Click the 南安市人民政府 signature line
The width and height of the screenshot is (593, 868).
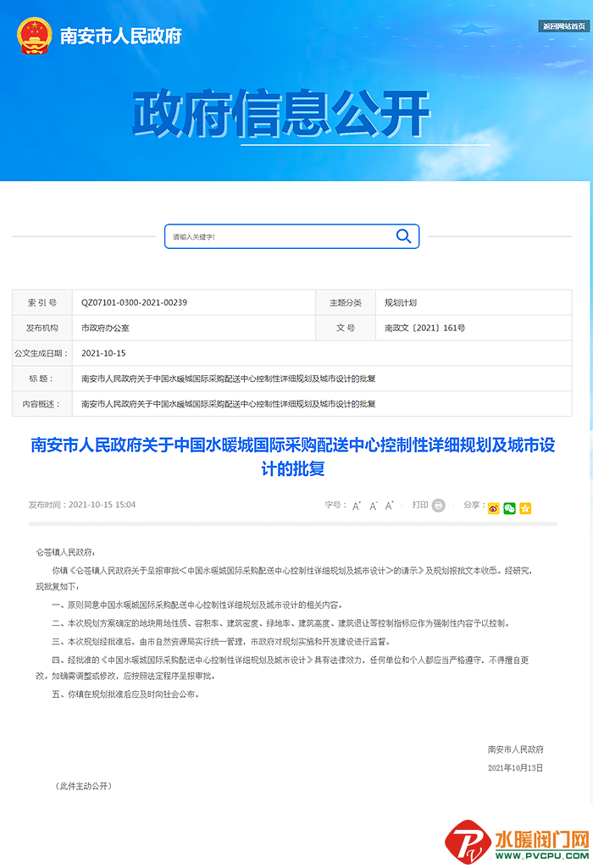click(515, 749)
